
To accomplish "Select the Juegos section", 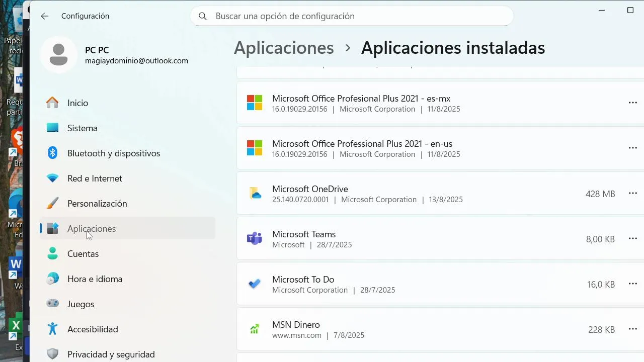I will 127,304.
